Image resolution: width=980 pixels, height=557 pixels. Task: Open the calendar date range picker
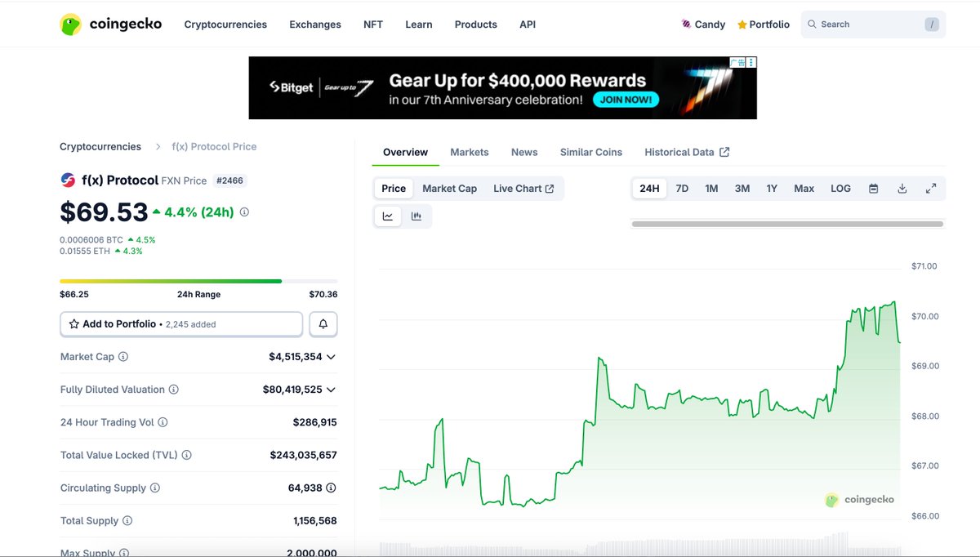pyautogui.click(x=873, y=189)
